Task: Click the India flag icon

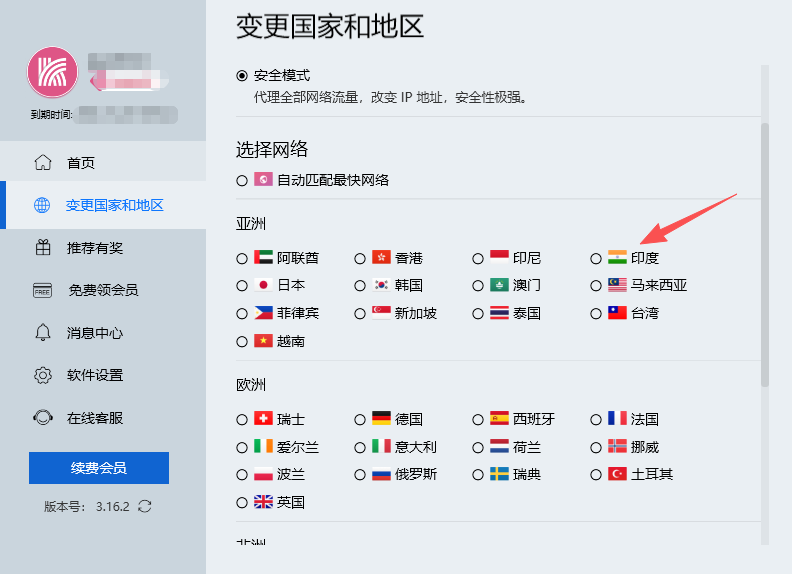Action: [617, 257]
